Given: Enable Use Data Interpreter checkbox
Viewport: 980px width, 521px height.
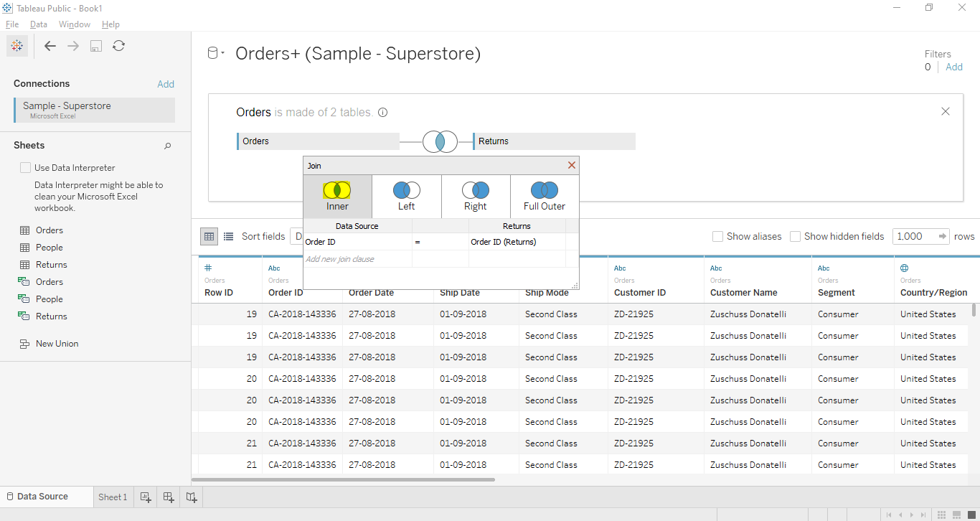Looking at the screenshot, I should pos(26,168).
